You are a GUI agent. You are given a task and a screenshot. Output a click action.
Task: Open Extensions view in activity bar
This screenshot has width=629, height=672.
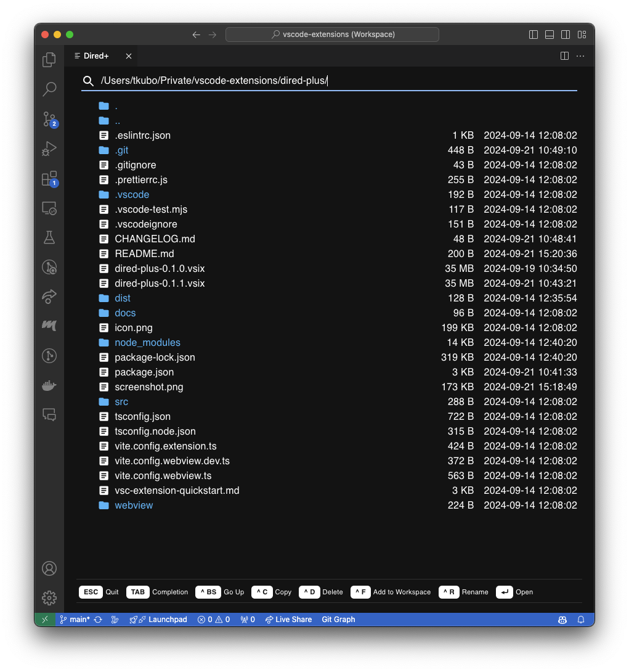(49, 178)
